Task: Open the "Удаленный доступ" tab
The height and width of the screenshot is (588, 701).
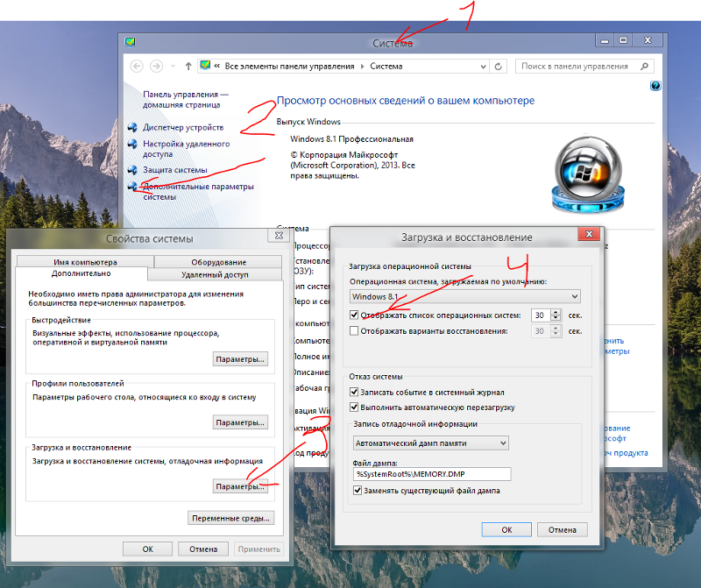Action: (215, 274)
